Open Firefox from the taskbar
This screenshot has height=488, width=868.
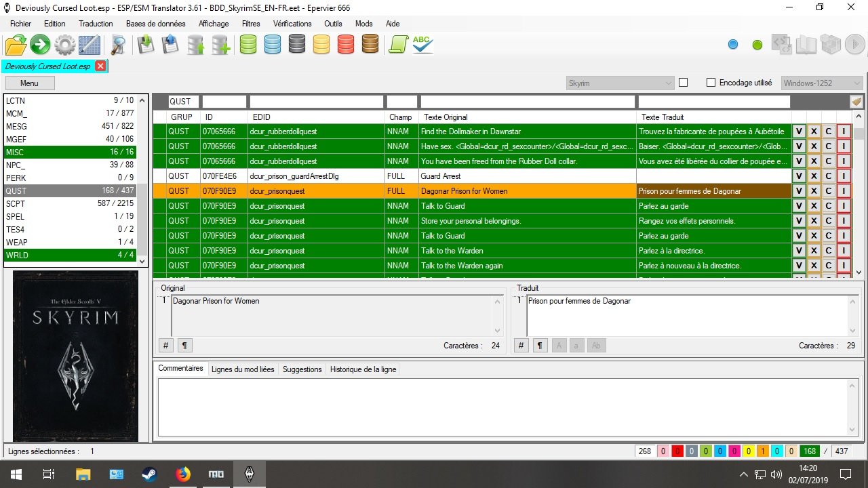182,474
